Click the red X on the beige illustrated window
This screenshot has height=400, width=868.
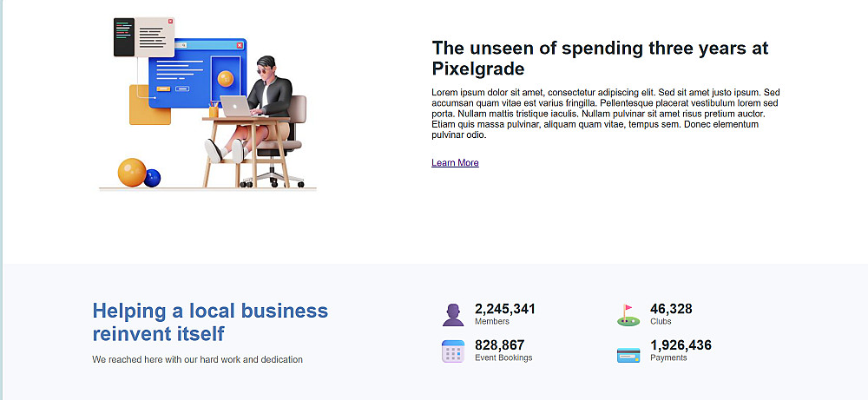[x=169, y=23]
